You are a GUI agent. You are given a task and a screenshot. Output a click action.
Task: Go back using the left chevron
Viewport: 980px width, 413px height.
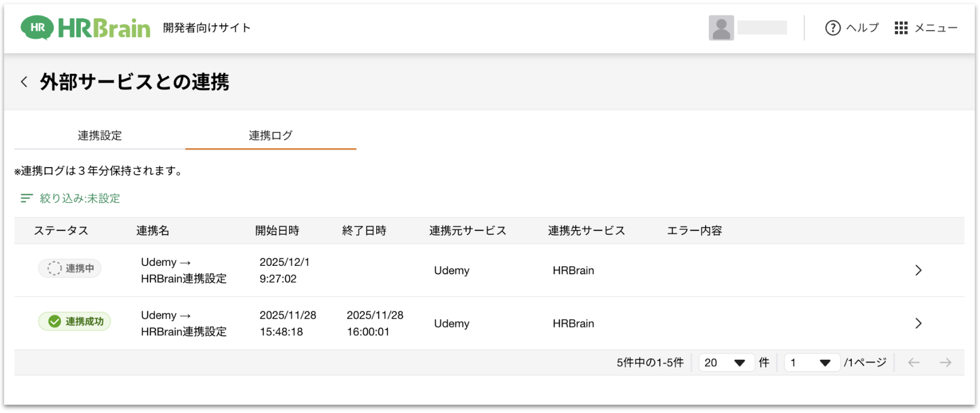[x=24, y=82]
